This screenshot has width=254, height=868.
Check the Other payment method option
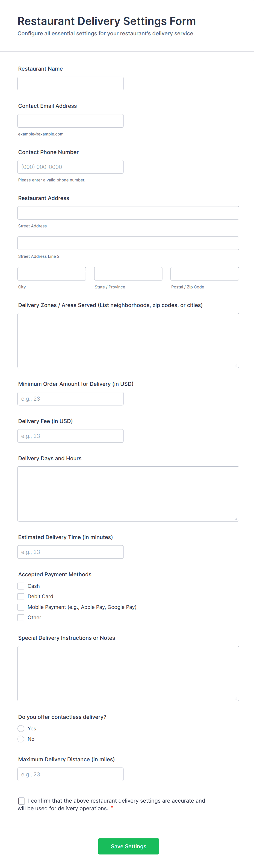(21, 617)
